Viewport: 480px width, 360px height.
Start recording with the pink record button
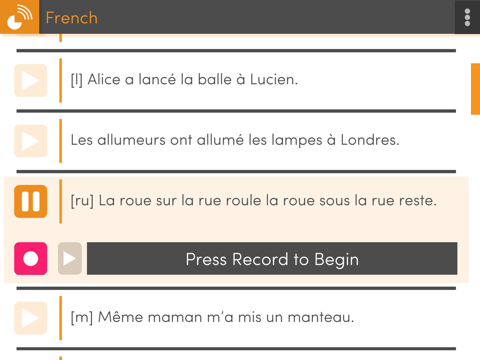click(x=31, y=259)
